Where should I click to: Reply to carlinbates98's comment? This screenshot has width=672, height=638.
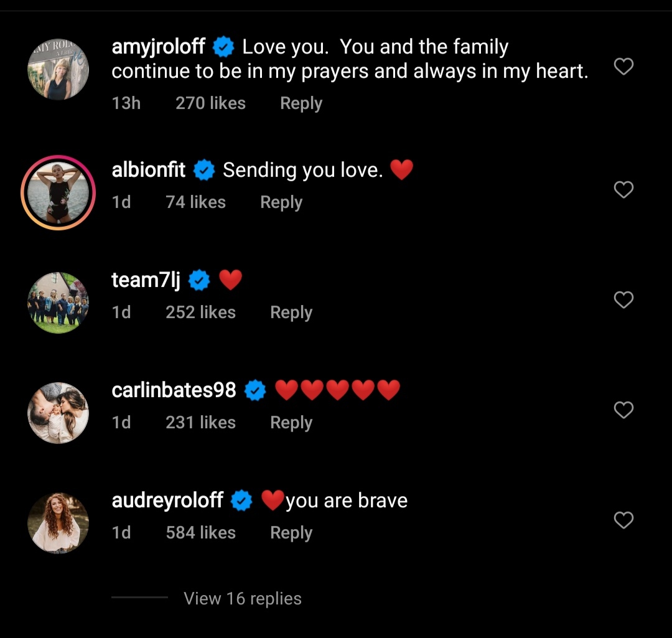coord(291,423)
